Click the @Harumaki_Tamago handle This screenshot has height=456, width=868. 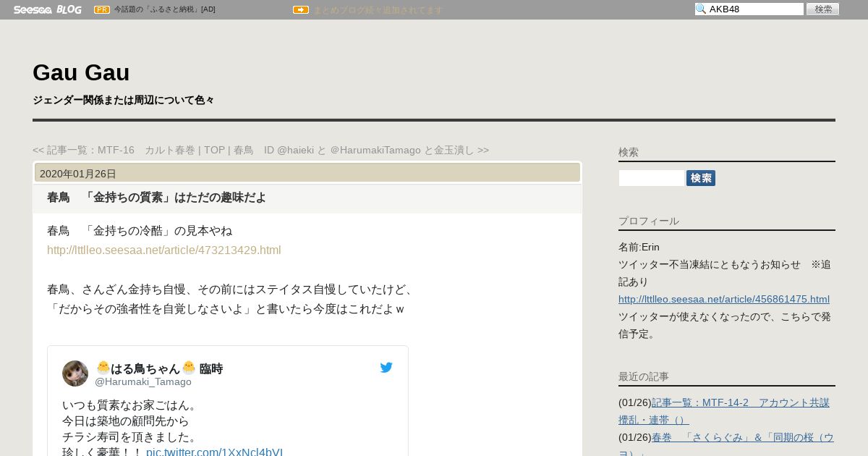143,381
